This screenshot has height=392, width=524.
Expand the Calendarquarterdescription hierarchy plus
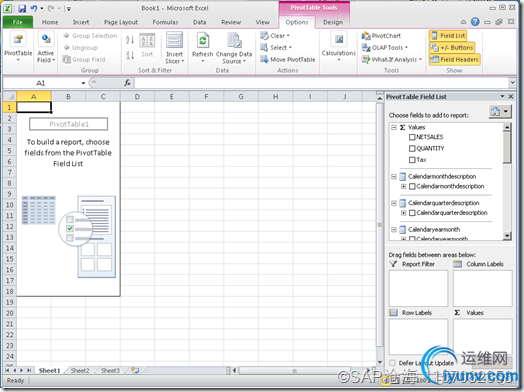[403, 213]
